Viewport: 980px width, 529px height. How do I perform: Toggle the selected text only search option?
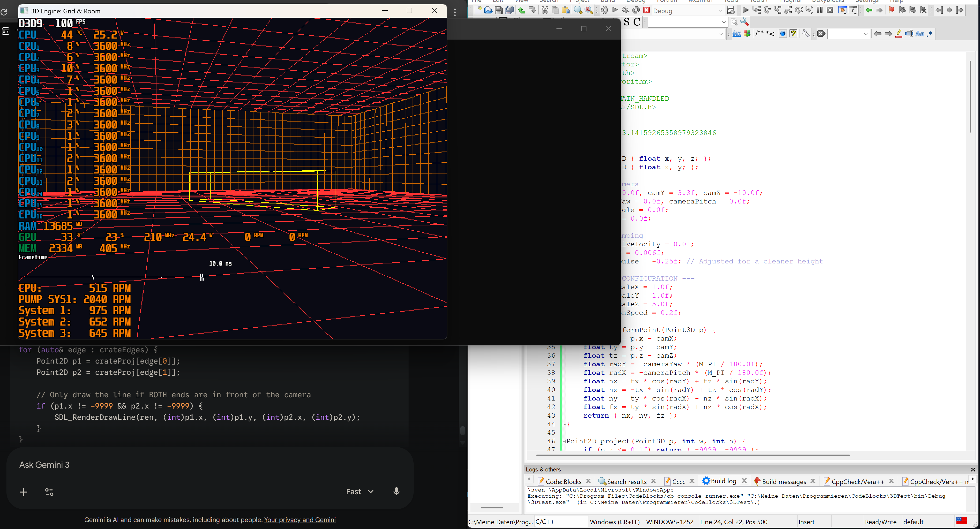(x=909, y=34)
